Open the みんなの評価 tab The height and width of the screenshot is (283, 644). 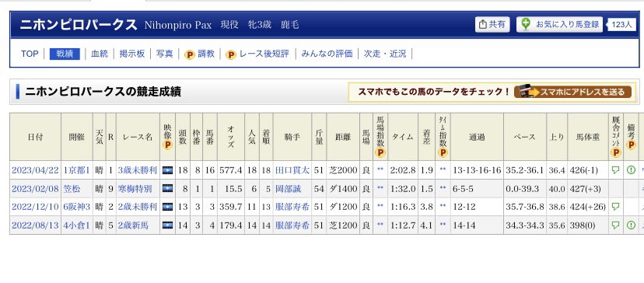pos(327,54)
